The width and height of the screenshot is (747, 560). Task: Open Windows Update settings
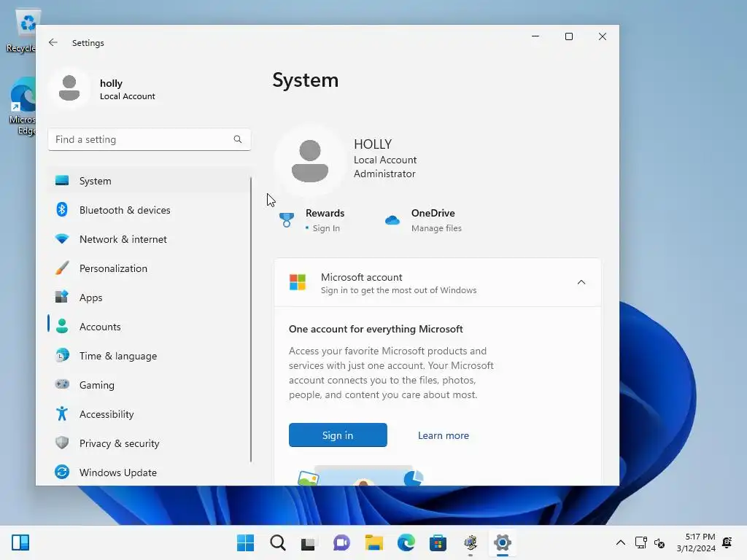[149, 472]
